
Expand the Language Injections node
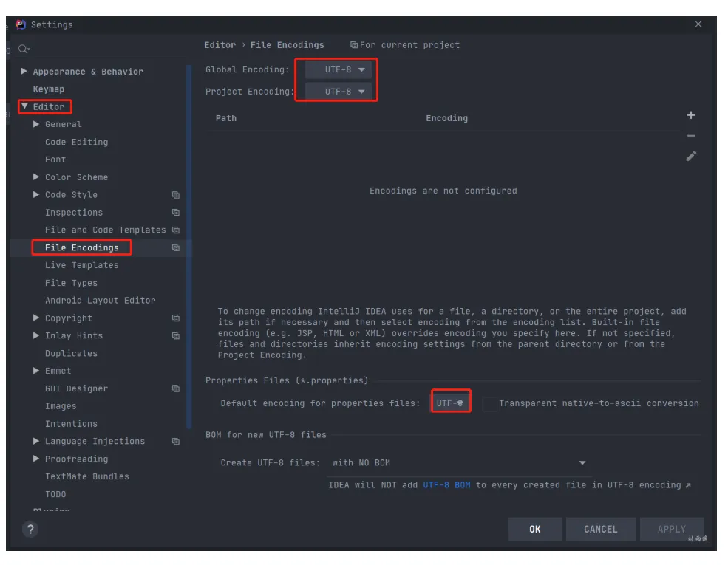coord(35,441)
